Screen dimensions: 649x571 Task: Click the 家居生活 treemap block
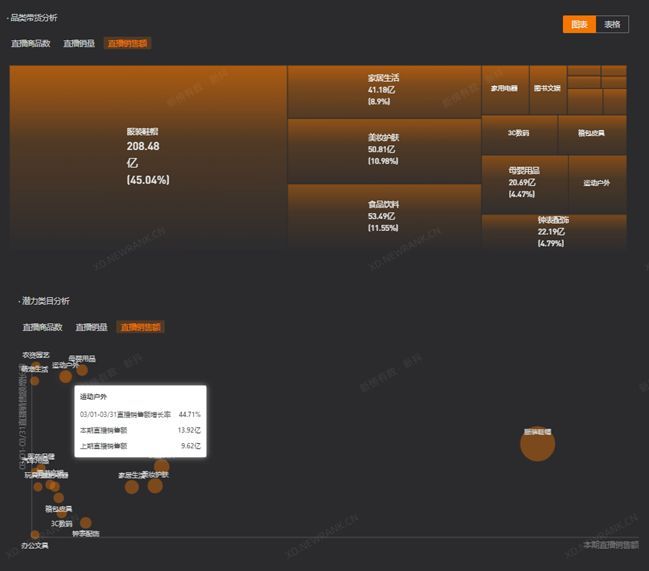[x=384, y=91]
